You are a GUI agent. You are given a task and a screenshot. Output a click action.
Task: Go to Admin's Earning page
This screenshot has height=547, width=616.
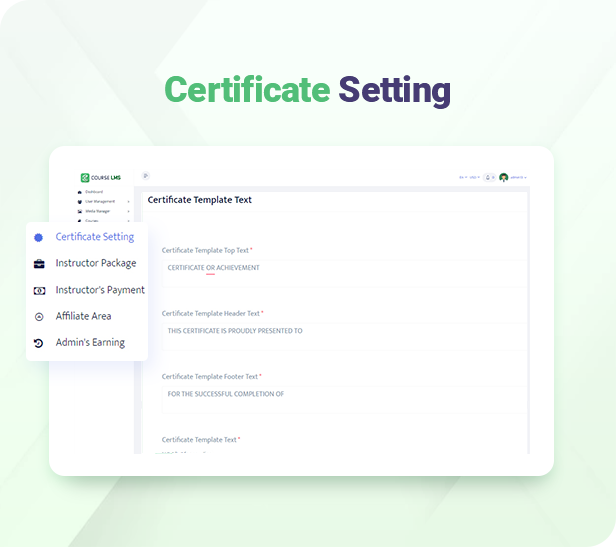coord(90,343)
